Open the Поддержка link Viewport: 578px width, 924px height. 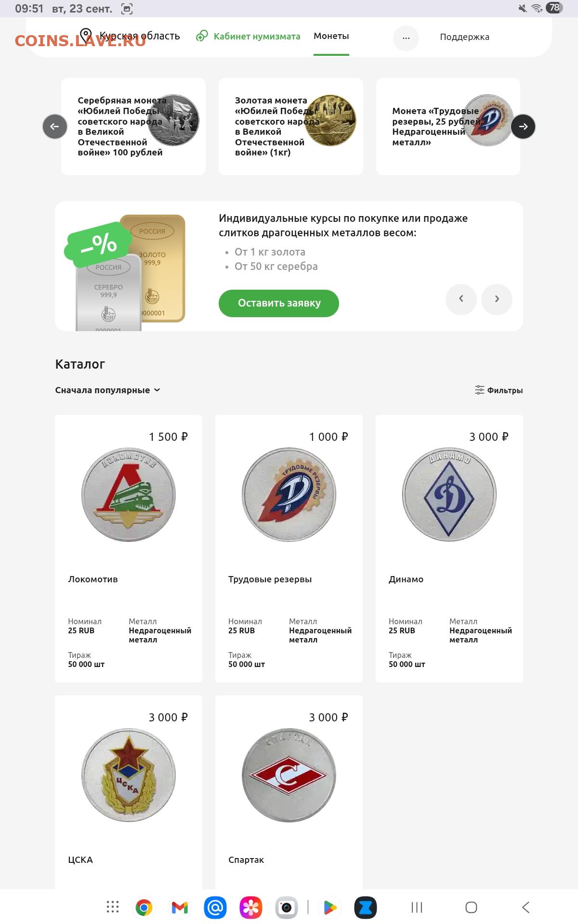tap(464, 37)
